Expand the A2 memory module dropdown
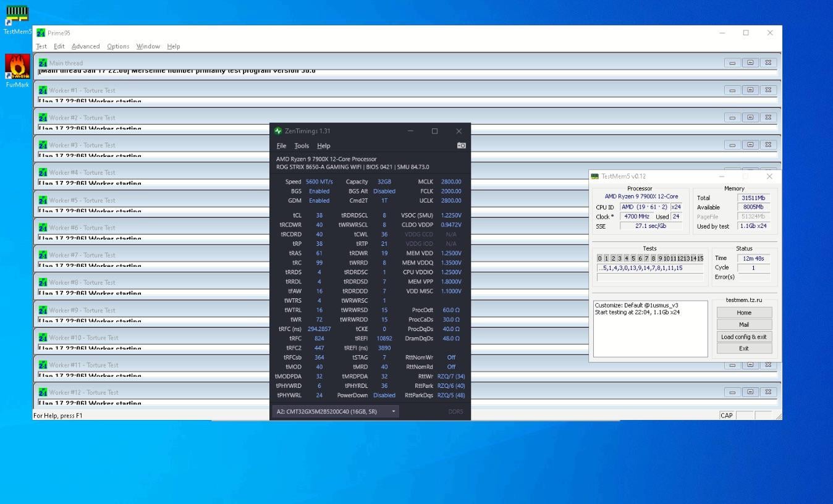Image resolution: width=833 pixels, height=504 pixels. pyautogui.click(x=336, y=411)
